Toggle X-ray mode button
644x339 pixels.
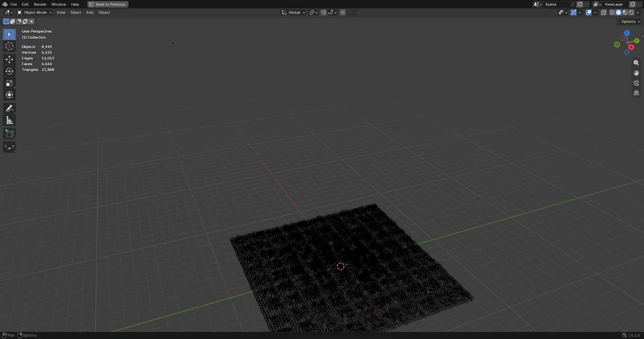click(x=604, y=12)
